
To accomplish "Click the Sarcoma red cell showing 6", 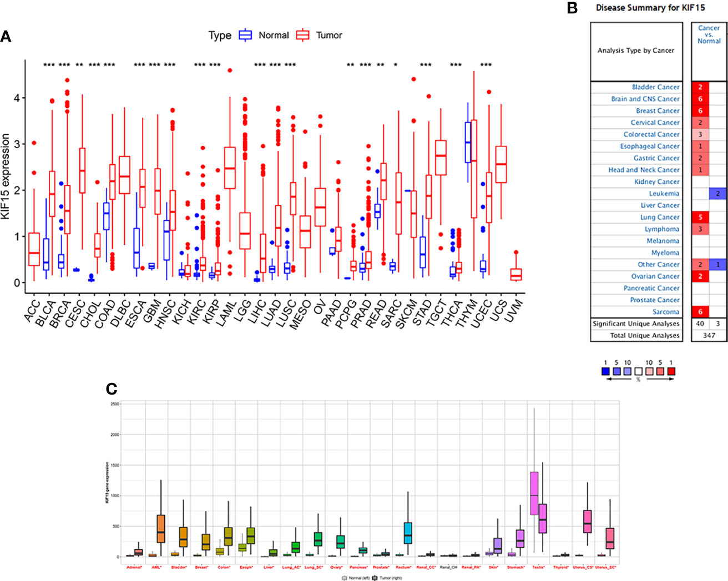I will click(700, 312).
